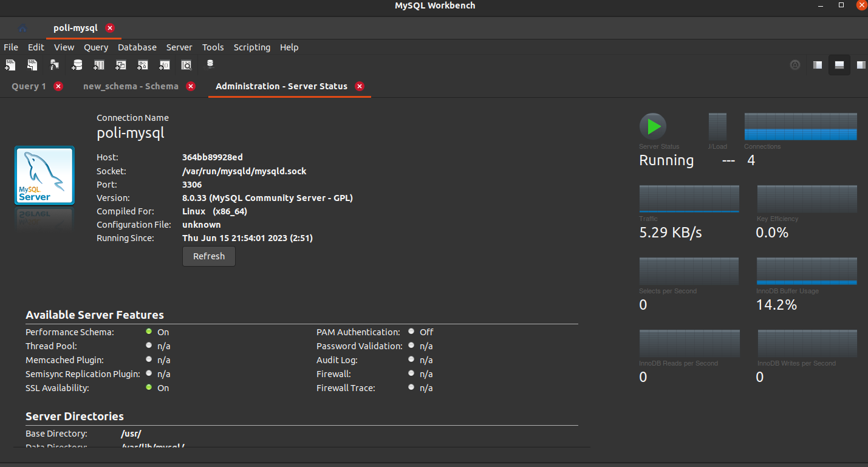Viewport: 868px width, 467px height.
Task: Reconnect to DBMS toolbar icon
Action: coord(210,64)
